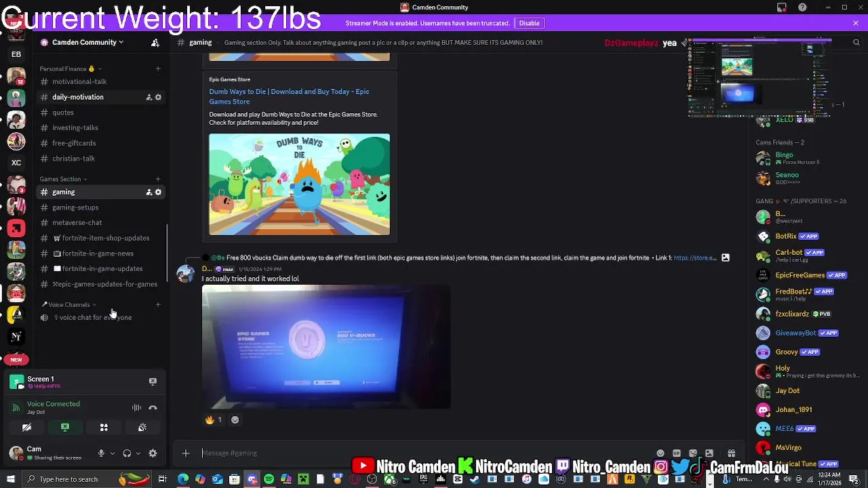
Task: Open the 800 V-Bucks screen photo
Action: pyautogui.click(x=326, y=346)
